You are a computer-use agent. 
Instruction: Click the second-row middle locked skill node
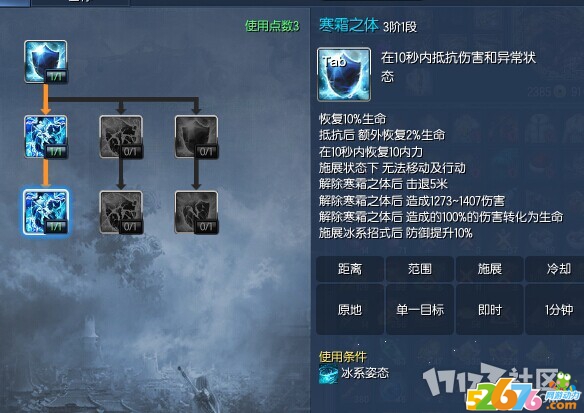click(121, 137)
